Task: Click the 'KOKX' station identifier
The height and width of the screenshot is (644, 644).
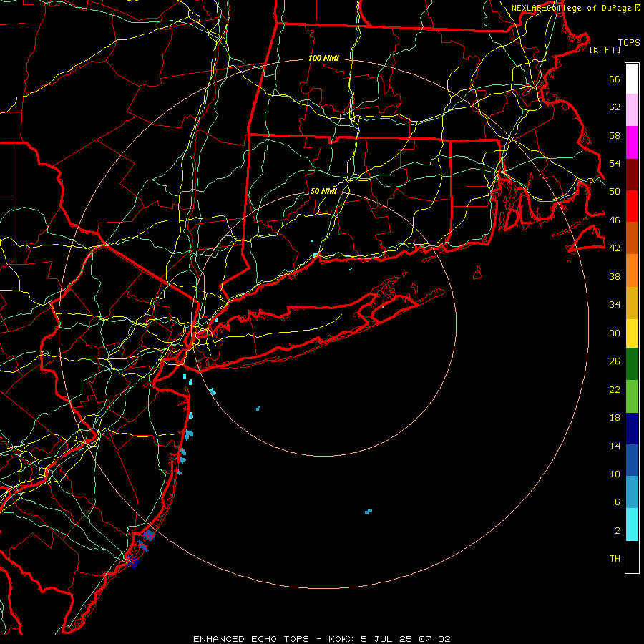Action: pyautogui.click(x=341, y=639)
